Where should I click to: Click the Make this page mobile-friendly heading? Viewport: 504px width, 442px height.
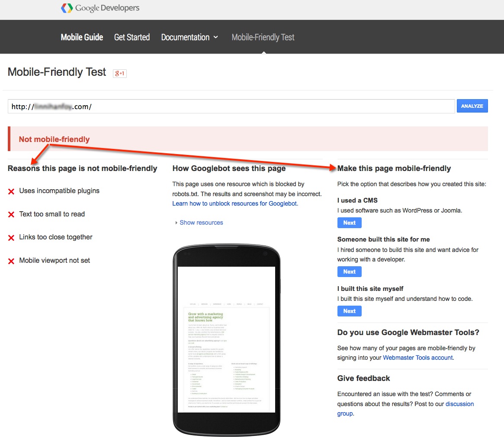click(x=394, y=168)
